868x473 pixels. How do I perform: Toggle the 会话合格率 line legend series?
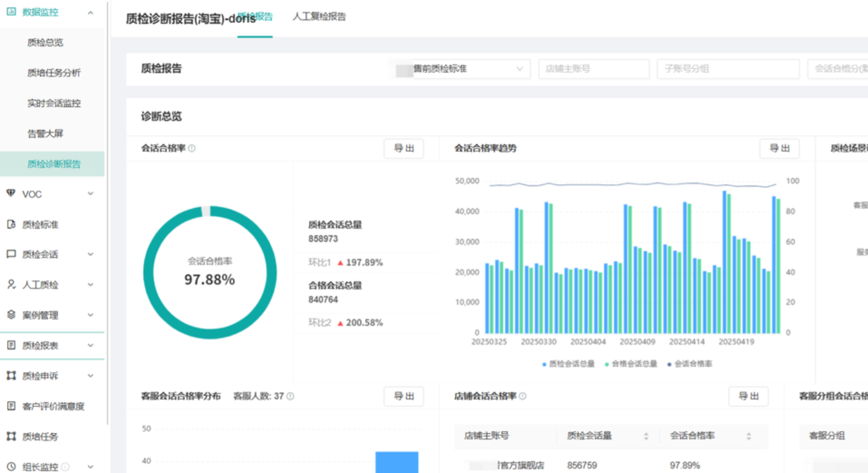pos(690,364)
